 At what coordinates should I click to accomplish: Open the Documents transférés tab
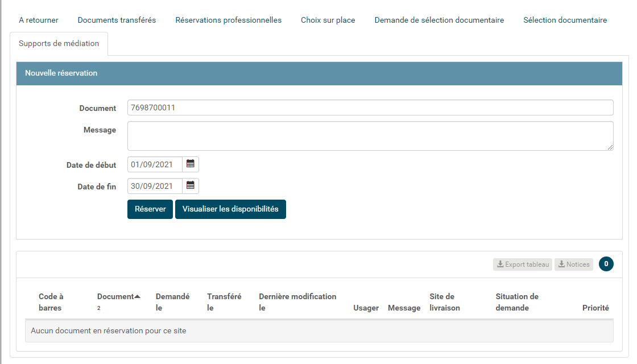pos(117,20)
